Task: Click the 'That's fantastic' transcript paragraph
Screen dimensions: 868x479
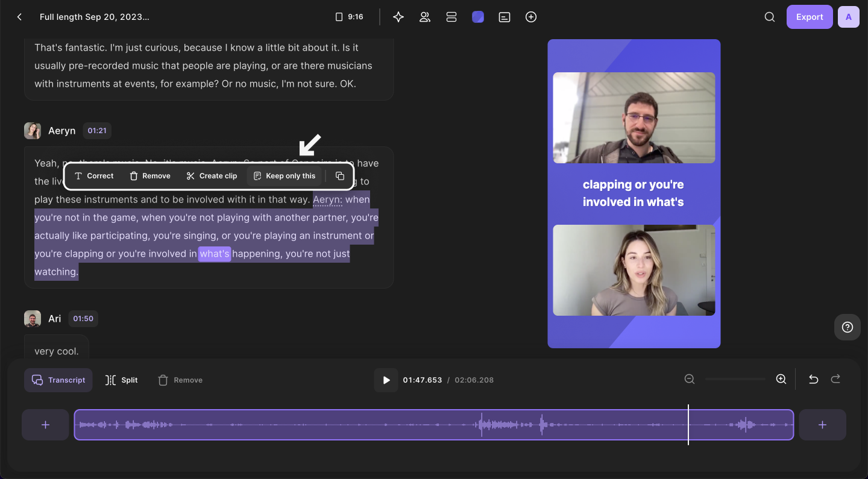Action: [204, 66]
